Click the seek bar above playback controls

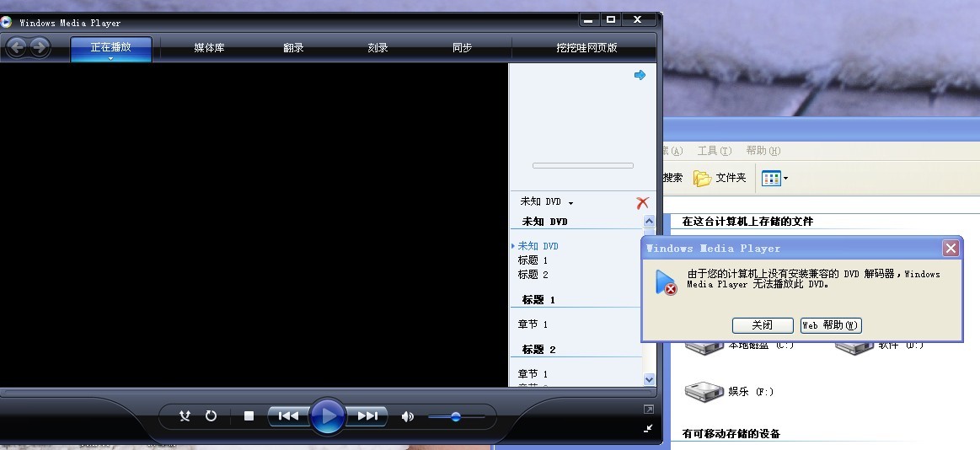[328, 394]
